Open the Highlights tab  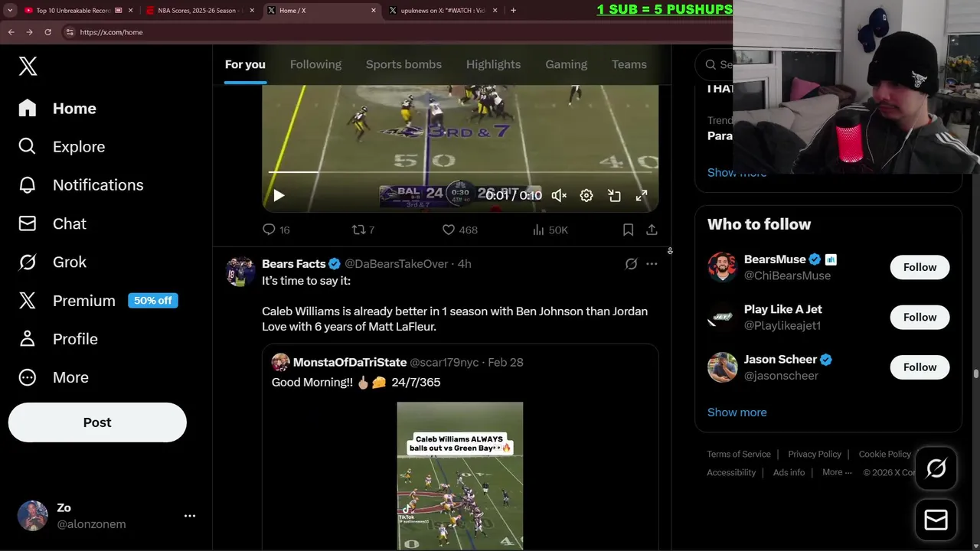coord(493,64)
